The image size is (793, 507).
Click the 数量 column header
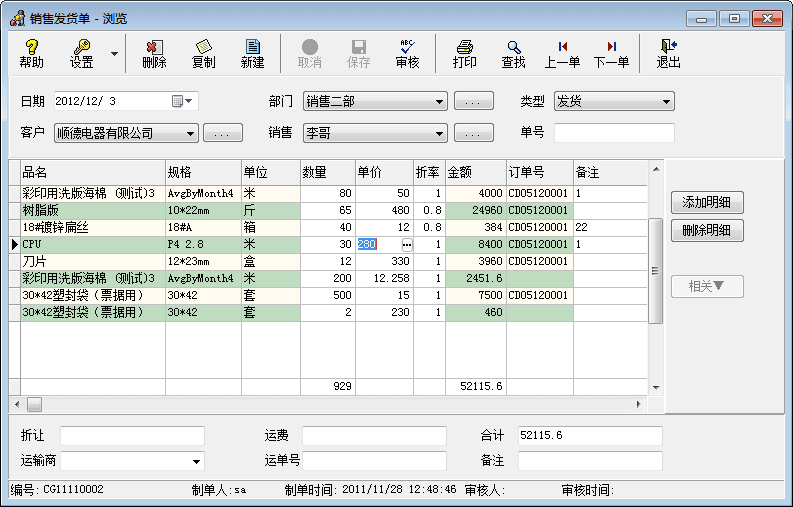(x=328, y=173)
